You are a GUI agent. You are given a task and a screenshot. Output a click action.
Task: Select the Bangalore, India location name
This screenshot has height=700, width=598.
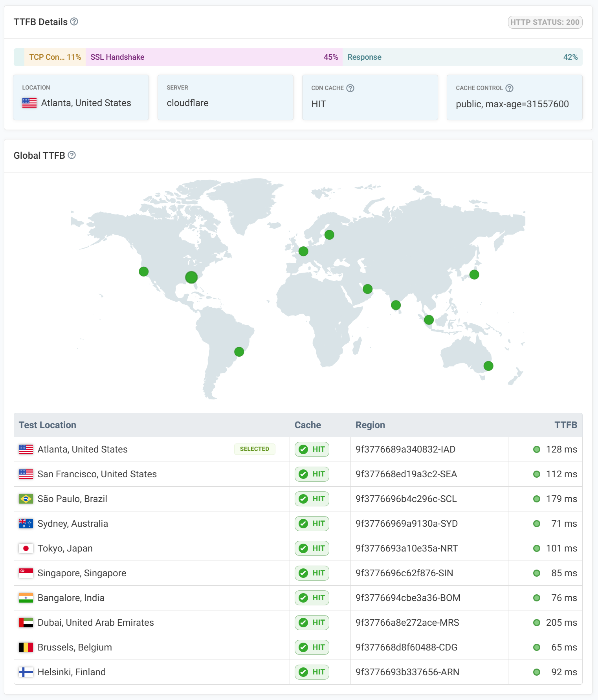point(71,598)
